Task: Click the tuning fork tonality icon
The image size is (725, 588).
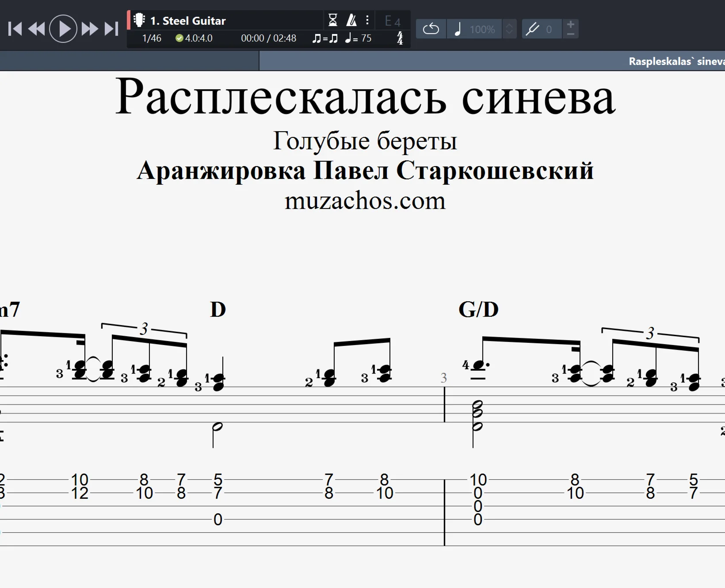Action: (532, 29)
